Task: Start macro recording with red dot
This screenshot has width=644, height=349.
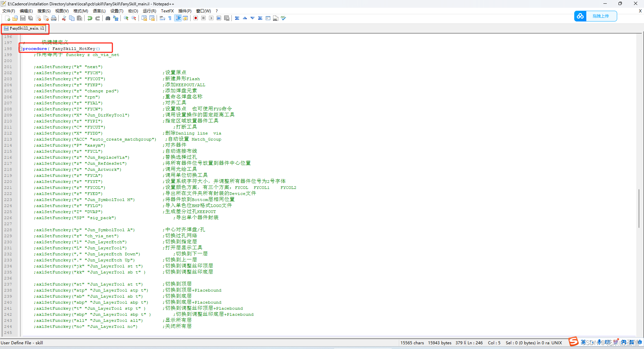Action: [x=196, y=18]
